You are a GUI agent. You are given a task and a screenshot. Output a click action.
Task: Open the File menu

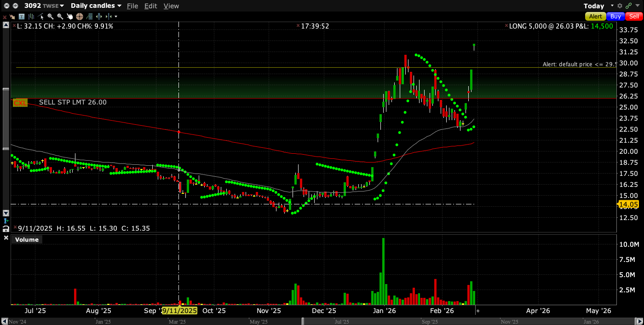[x=132, y=6]
